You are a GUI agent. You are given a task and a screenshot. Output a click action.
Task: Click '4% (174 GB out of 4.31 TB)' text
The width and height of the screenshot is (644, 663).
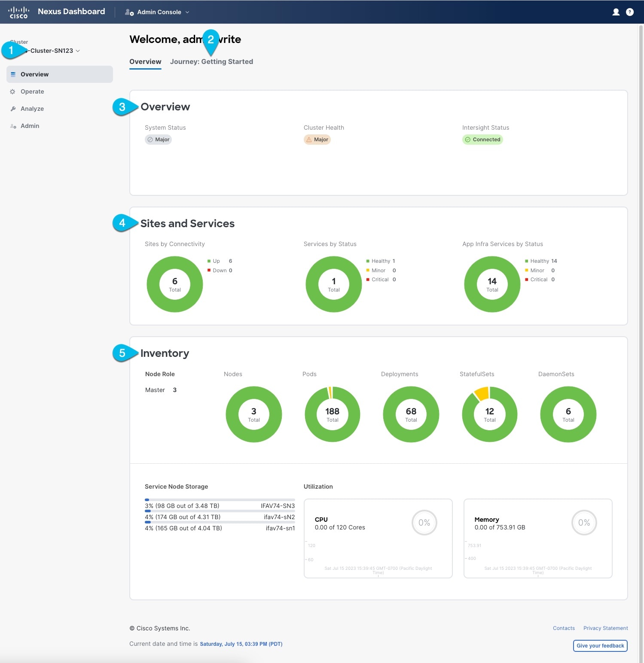[x=183, y=517]
